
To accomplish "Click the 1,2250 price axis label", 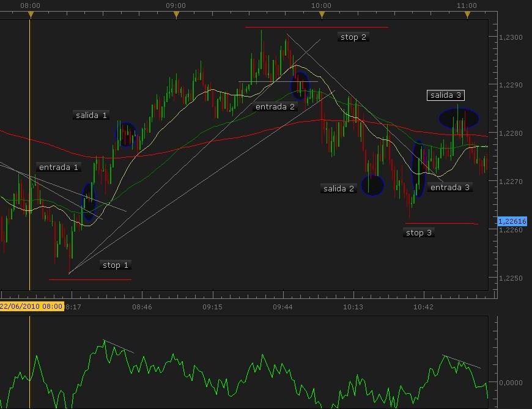I will (x=511, y=278).
